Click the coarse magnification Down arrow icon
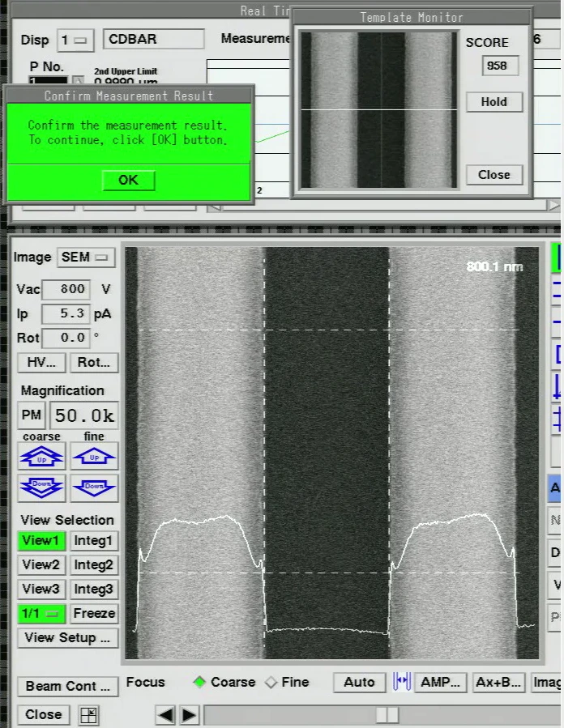This screenshot has height=728, width=564. [41, 487]
